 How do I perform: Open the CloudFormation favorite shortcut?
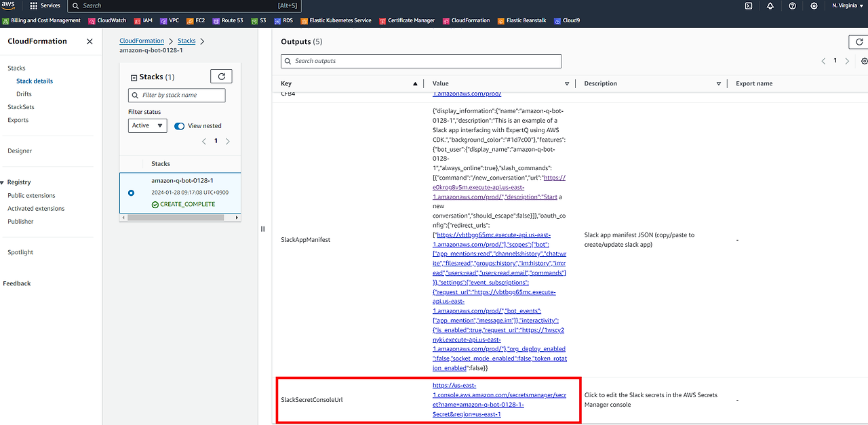pyautogui.click(x=466, y=20)
